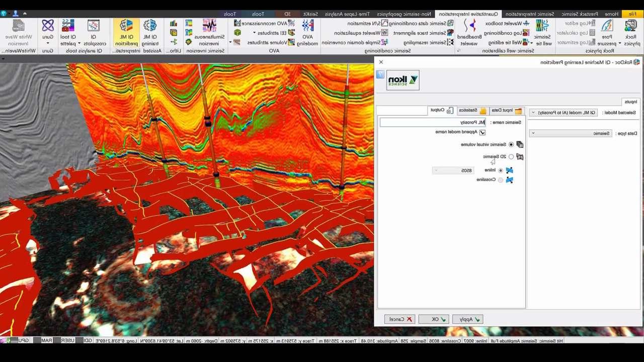Expand EEI attributes dropdown
The width and height of the screenshot is (644, 362).
254,33
